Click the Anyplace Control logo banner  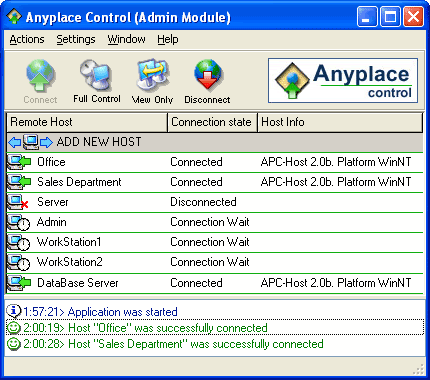click(343, 81)
